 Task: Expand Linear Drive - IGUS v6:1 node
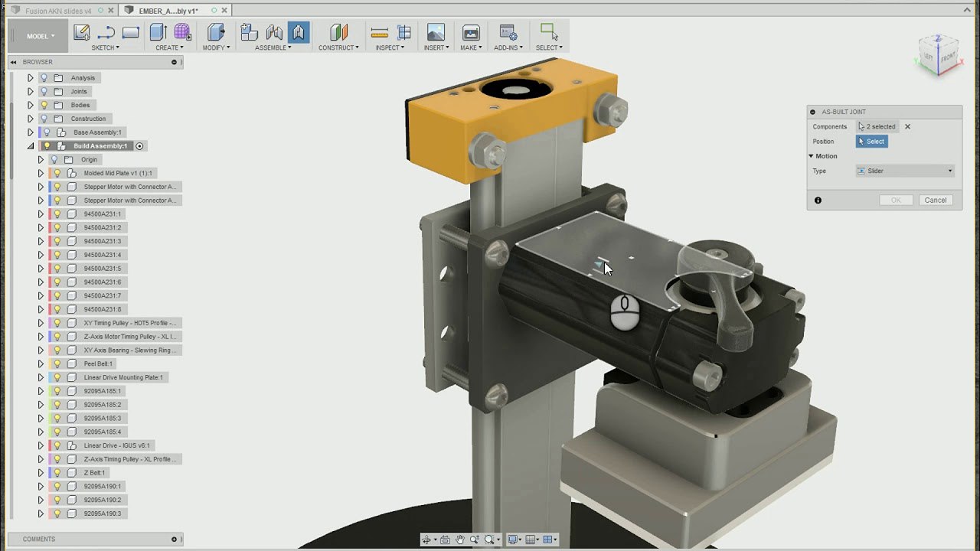pos(41,445)
